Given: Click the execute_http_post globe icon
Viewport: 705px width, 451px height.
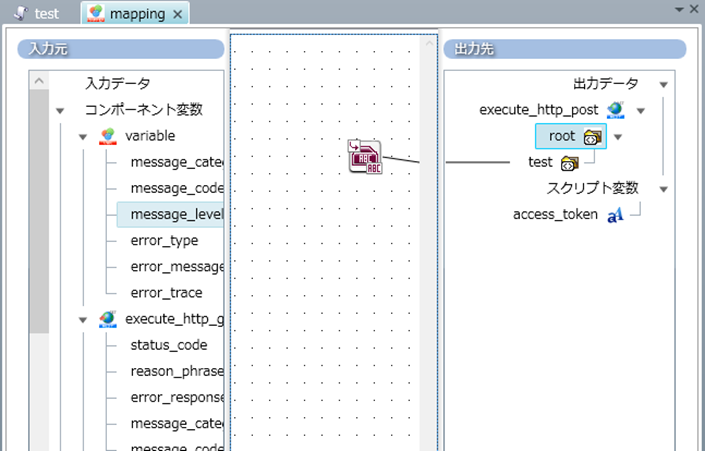Looking at the screenshot, I should point(616,110).
